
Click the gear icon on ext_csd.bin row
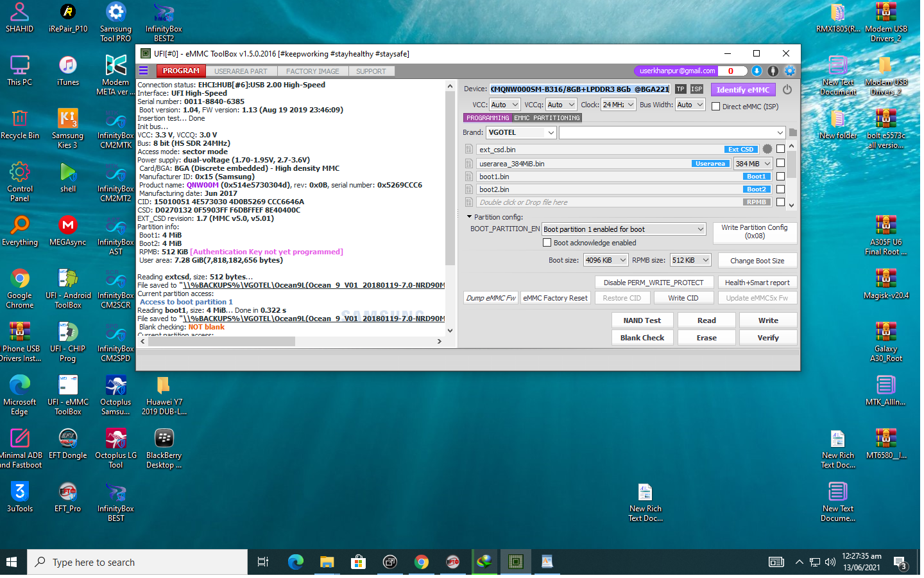click(767, 149)
